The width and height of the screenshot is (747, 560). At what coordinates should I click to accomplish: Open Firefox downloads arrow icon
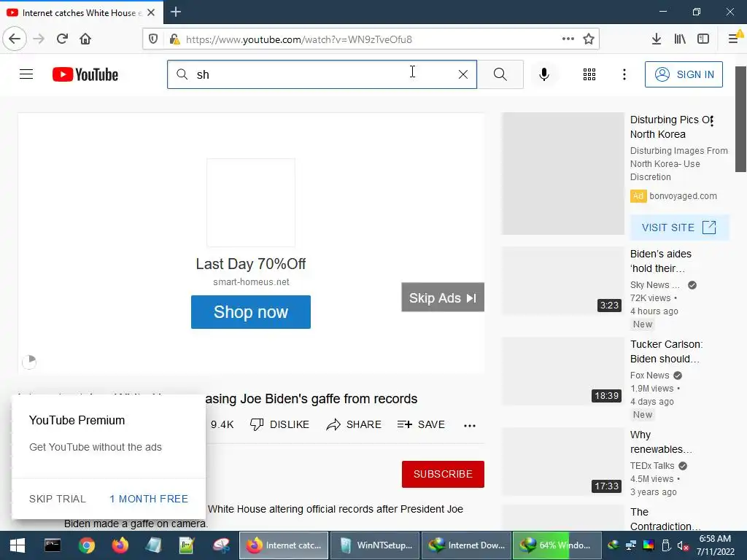point(657,39)
